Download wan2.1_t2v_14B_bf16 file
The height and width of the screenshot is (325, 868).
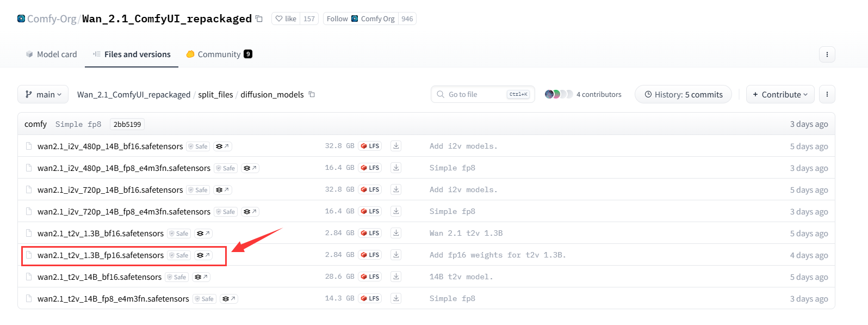coord(396,277)
